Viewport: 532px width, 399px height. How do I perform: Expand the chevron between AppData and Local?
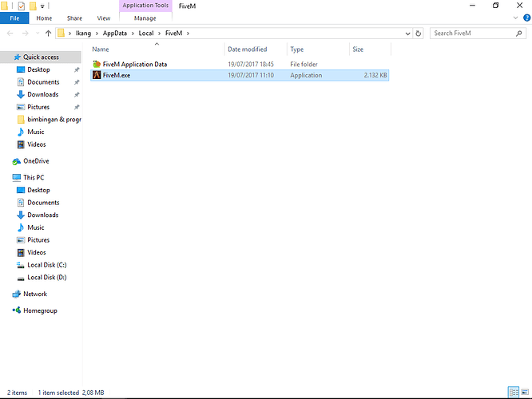pos(133,34)
